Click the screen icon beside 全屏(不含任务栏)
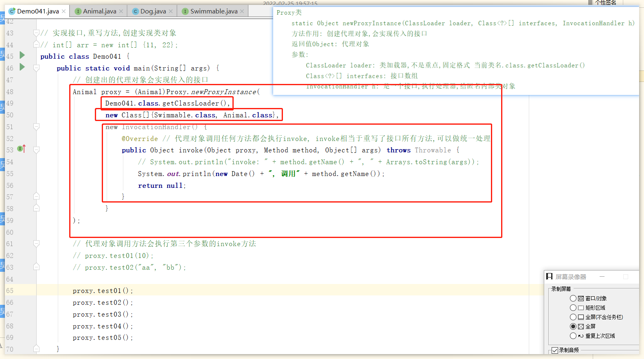The height and width of the screenshot is (359, 644). point(581,317)
